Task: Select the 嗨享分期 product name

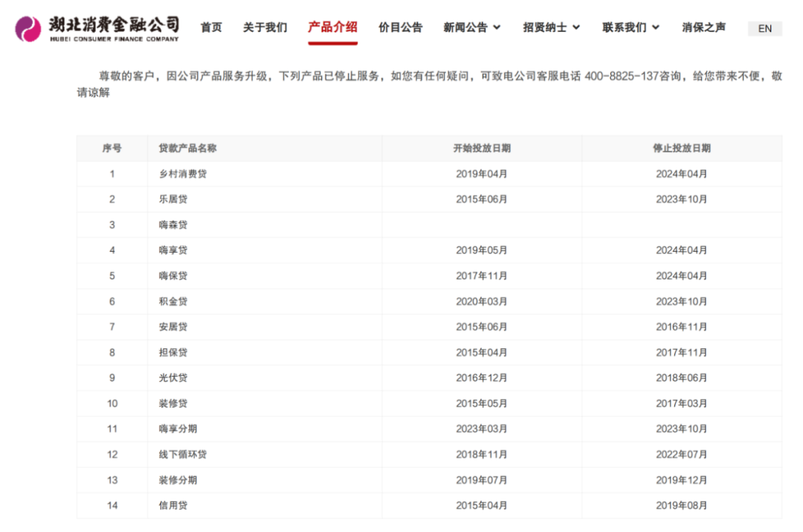Action: click(178, 429)
